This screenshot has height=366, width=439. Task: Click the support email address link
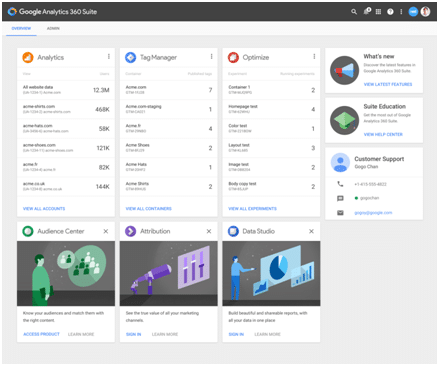click(x=373, y=213)
